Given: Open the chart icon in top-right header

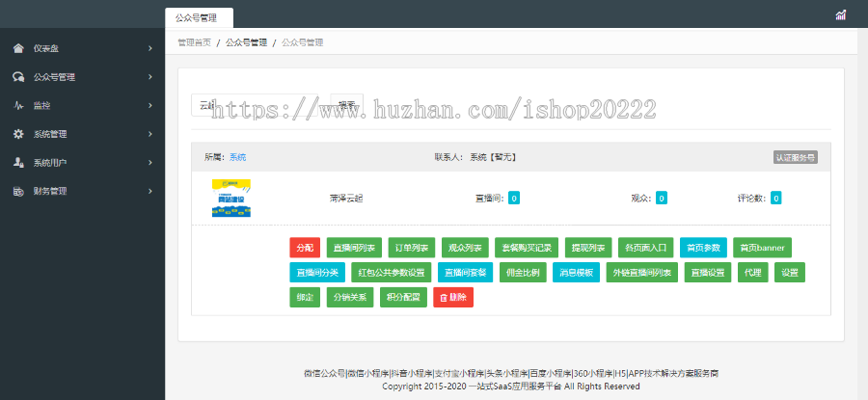Looking at the screenshot, I should coord(840,14).
